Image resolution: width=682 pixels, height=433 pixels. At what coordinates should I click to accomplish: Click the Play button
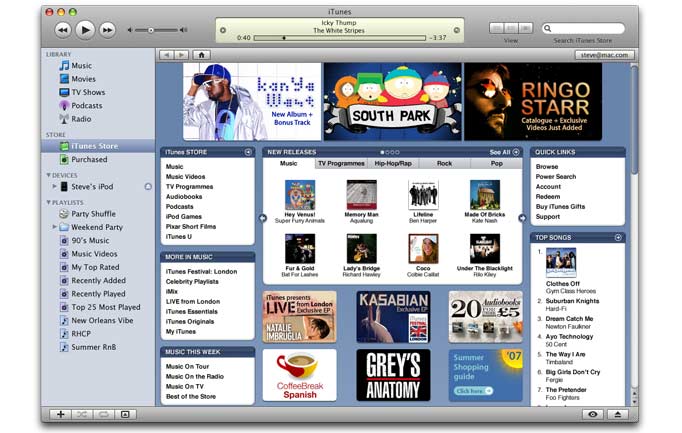[85, 30]
